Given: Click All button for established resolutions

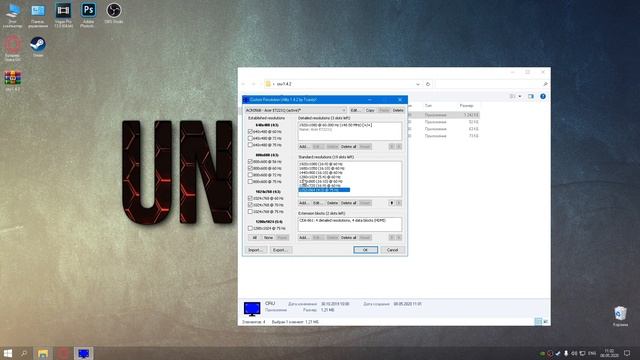Looking at the screenshot, I should [x=254, y=238].
